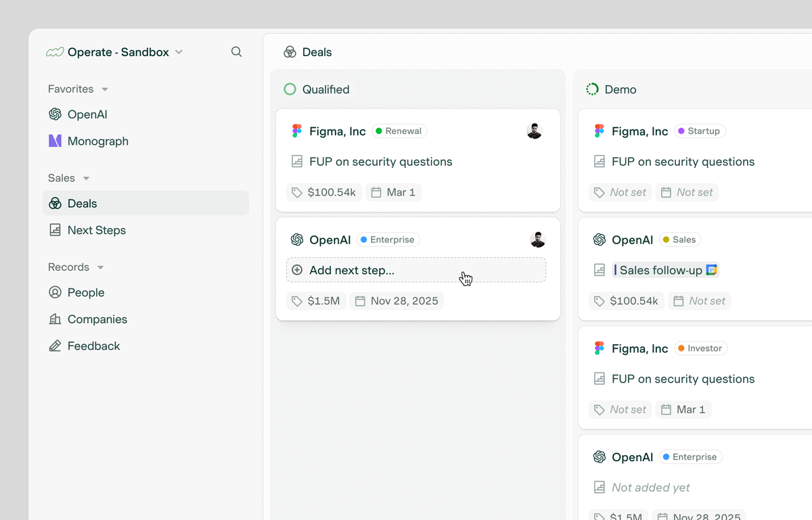Click the plus icon in Add next step
The width and height of the screenshot is (812, 520).
tap(297, 270)
